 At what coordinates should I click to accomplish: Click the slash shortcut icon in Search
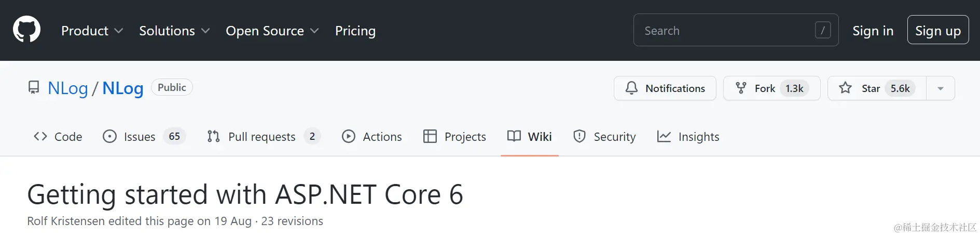[823, 30]
